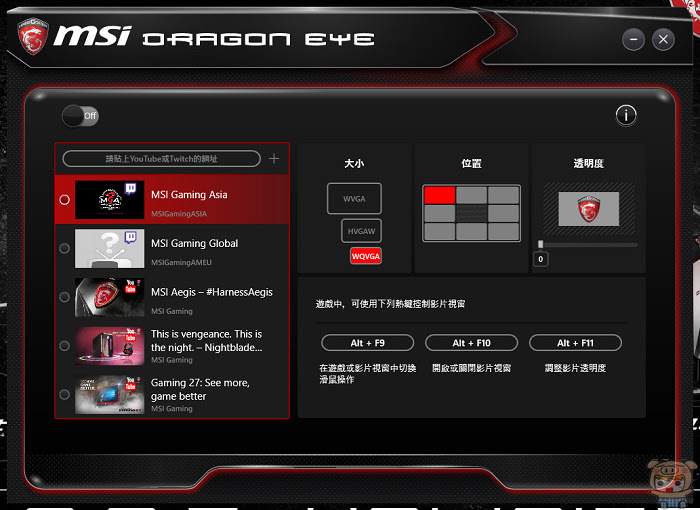Select Gaming 27 See more radio button

pos(65,394)
